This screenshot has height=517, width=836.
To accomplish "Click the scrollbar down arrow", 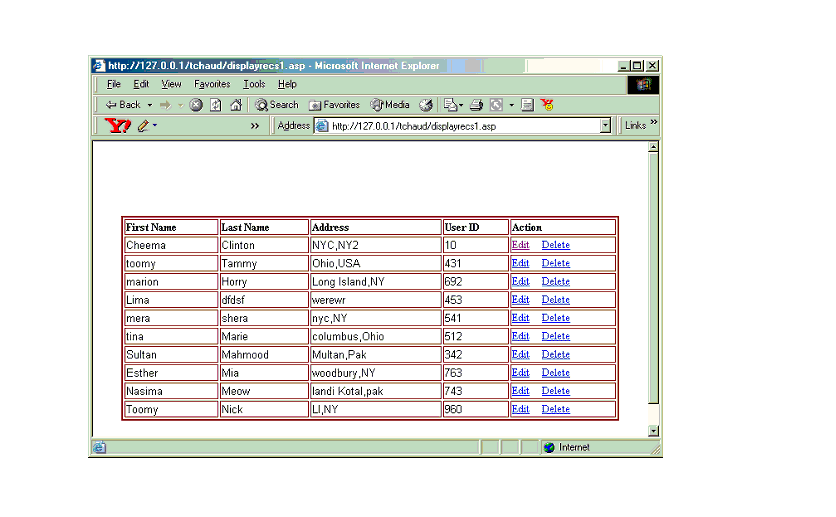I will point(654,431).
